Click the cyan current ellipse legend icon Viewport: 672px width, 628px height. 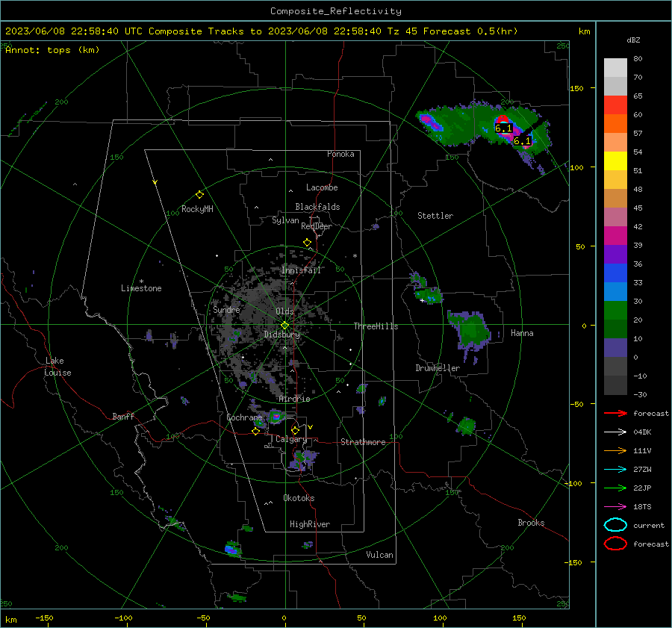click(615, 525)
